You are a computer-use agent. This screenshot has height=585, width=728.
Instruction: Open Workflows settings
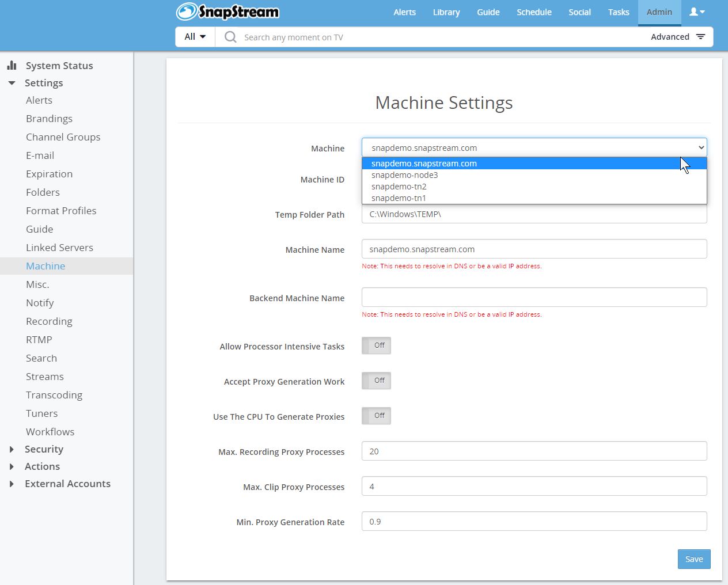[50, 432]
